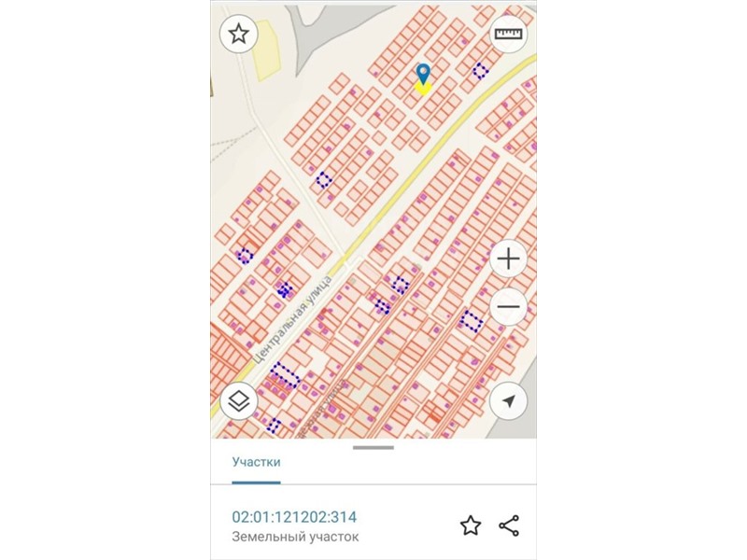The image size is (747, 560).
Task: Share parcel 02:01:121202:314
Action: click(509, 525)
